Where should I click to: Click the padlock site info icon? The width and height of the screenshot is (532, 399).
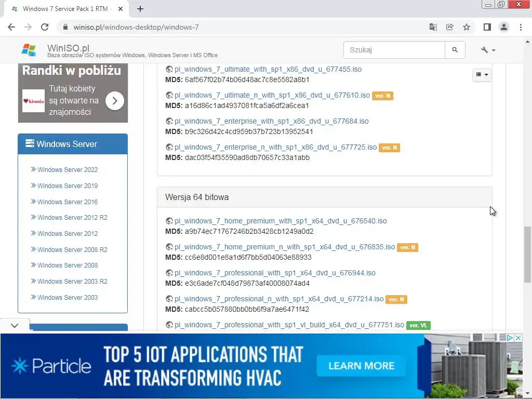(65, 27)
